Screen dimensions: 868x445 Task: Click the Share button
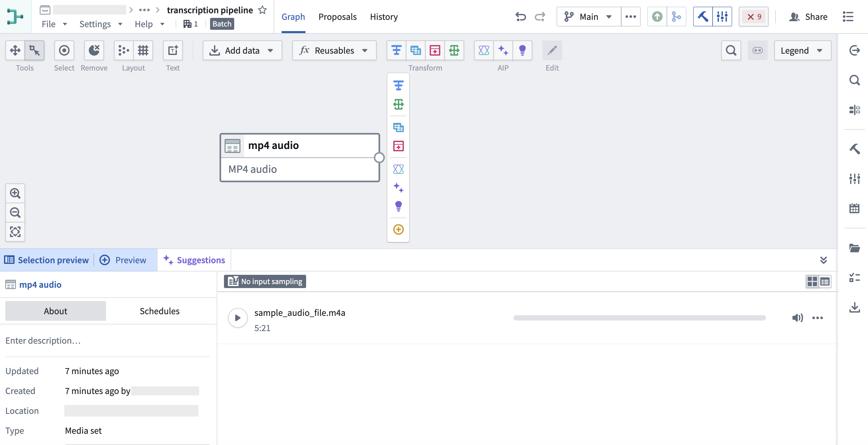pos(808,17)
